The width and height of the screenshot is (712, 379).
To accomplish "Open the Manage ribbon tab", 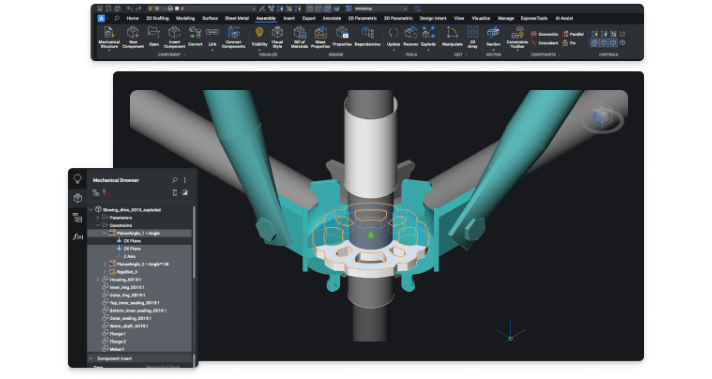I will coord(505,18).
